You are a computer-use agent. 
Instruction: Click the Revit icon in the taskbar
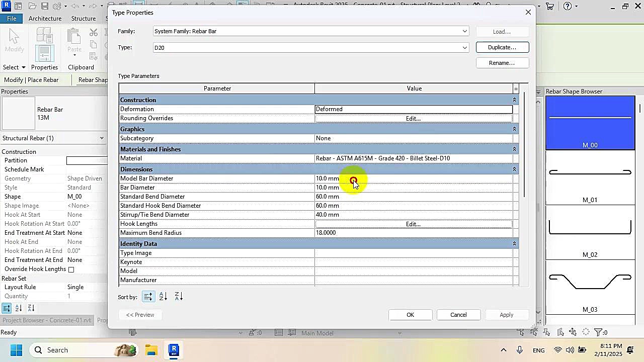174,350
